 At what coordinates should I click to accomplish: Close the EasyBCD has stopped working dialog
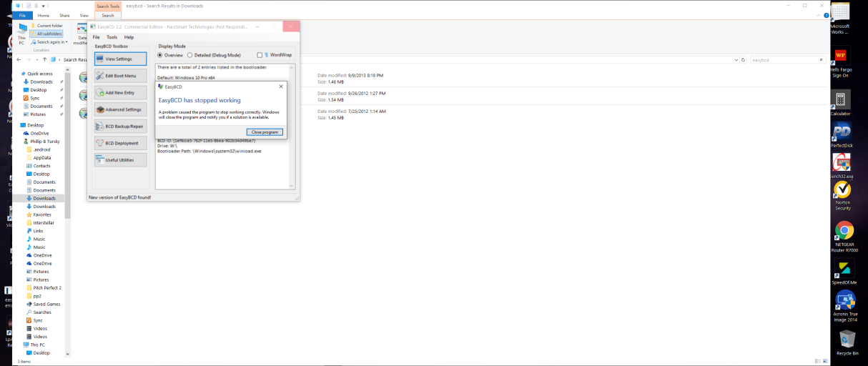pos(280,86)
